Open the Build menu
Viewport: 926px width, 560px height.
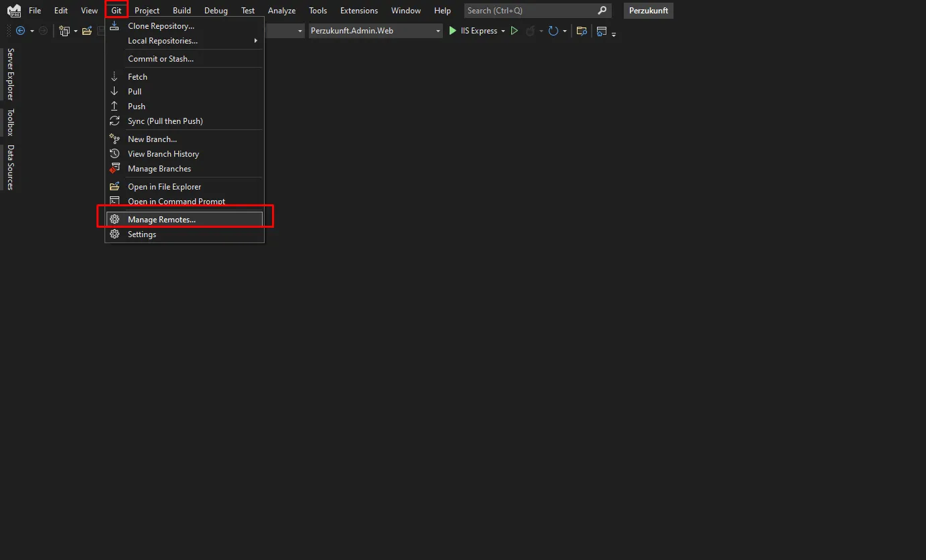tap(182, 11)
